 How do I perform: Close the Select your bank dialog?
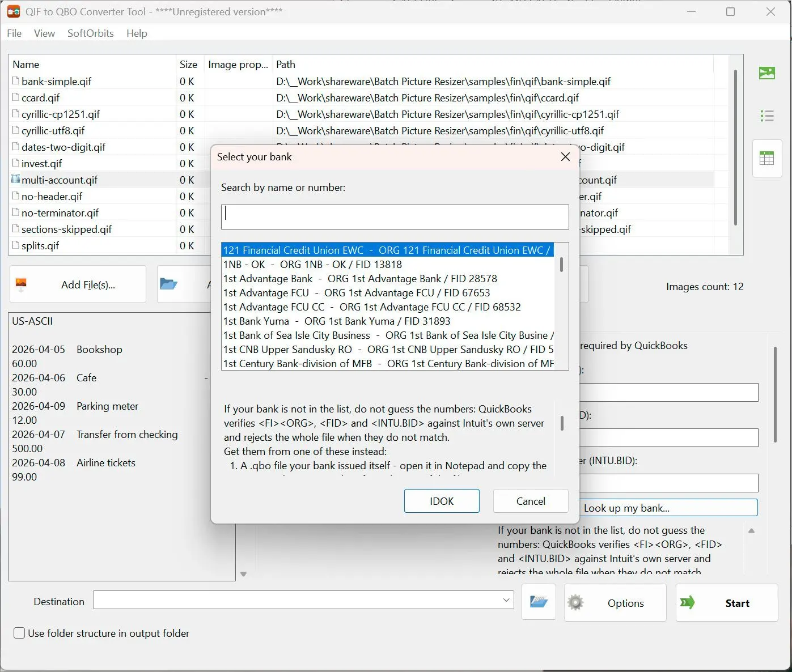[565, 157]
